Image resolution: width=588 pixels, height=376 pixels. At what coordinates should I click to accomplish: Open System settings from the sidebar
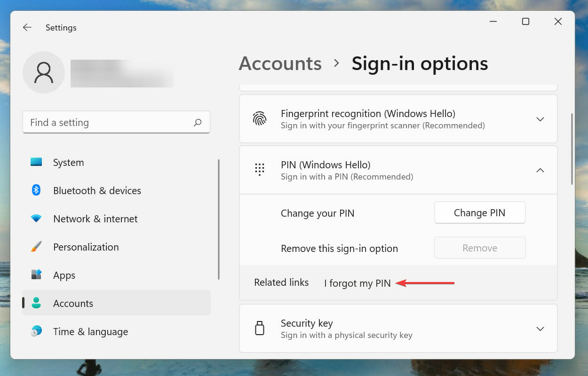tap(68, 163)
